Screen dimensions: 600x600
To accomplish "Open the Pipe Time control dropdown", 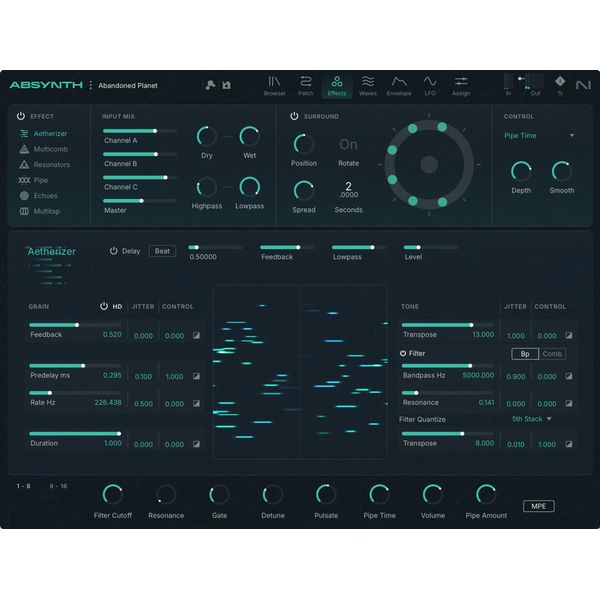I will click(539, 135).
